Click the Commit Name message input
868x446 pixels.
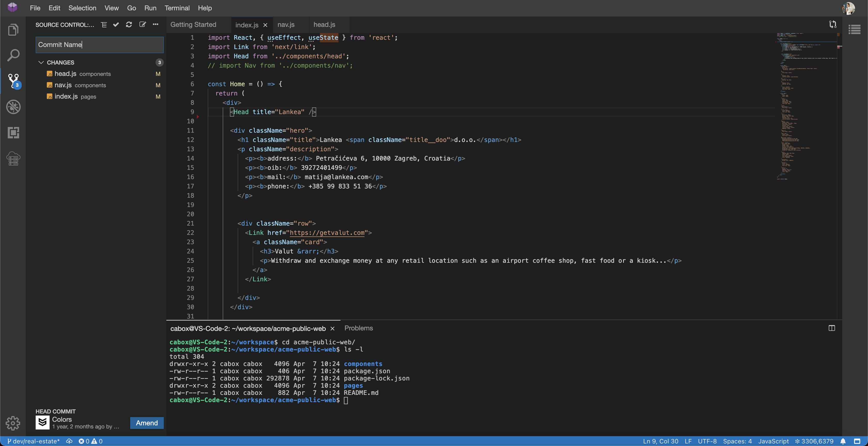pos(99,45)
